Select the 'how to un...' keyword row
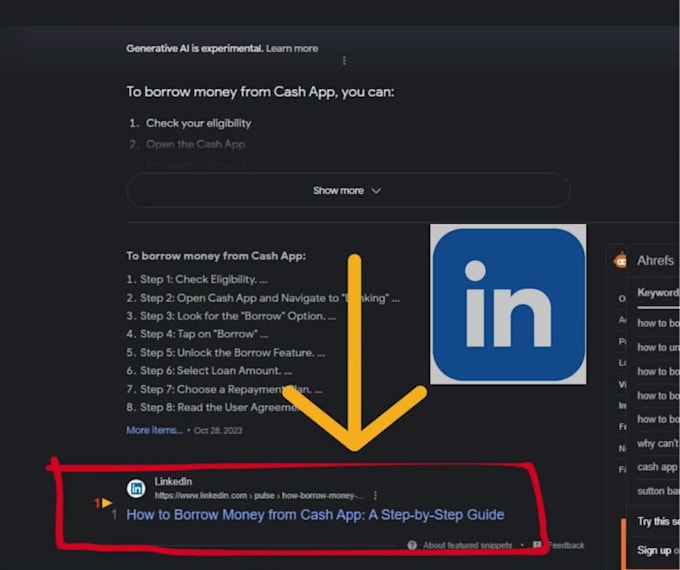The width and height of the screenshot is (680, 570). point(658,347)
